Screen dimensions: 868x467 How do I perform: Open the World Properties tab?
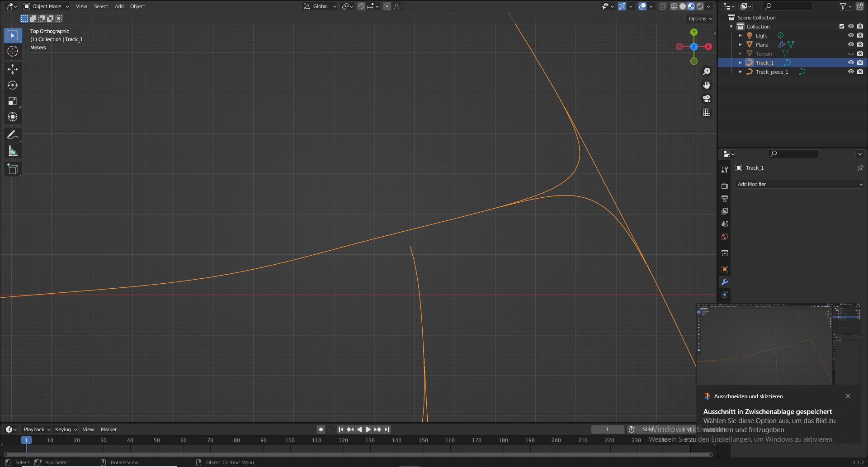point(725,237)
